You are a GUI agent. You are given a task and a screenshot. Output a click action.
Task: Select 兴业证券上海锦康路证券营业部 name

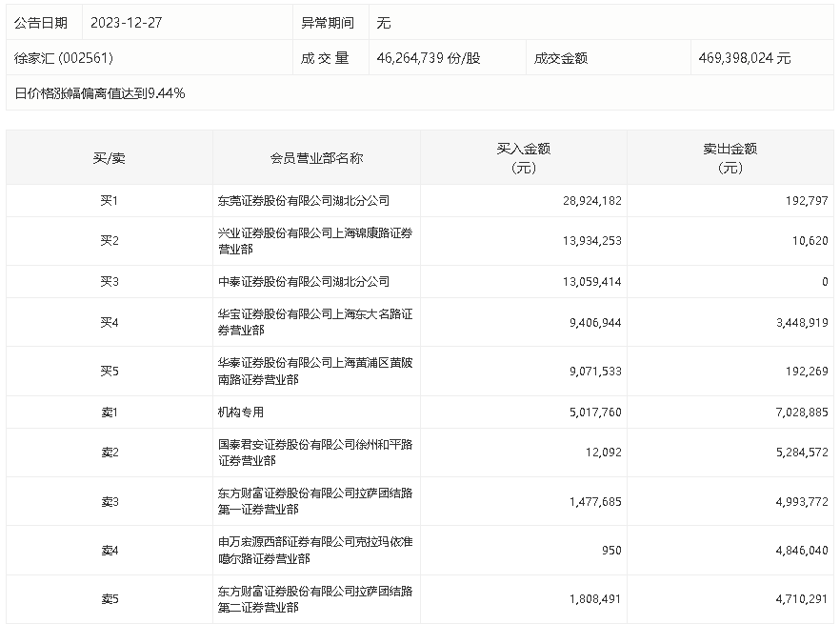click(315, 241)
